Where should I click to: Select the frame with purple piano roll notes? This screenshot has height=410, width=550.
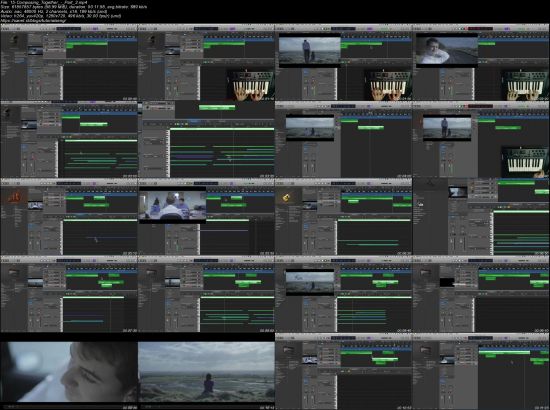coord(206,140)
